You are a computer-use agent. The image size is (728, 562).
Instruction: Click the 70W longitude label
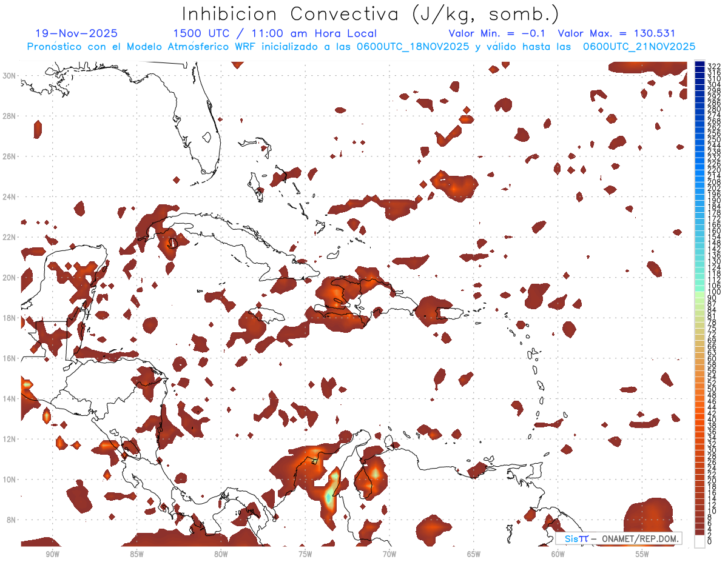389,555
